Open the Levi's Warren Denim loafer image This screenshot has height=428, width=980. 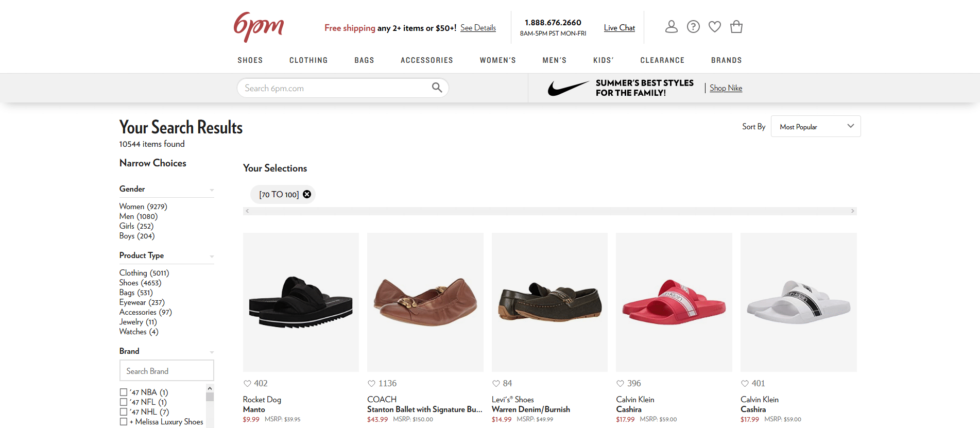coord(549,302)
